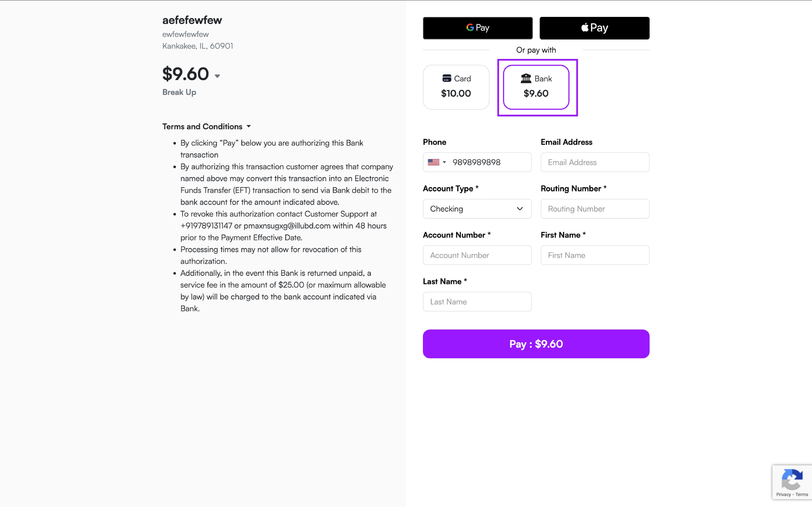
Task: Click the Apple Pay button
Action: (594, 28)
